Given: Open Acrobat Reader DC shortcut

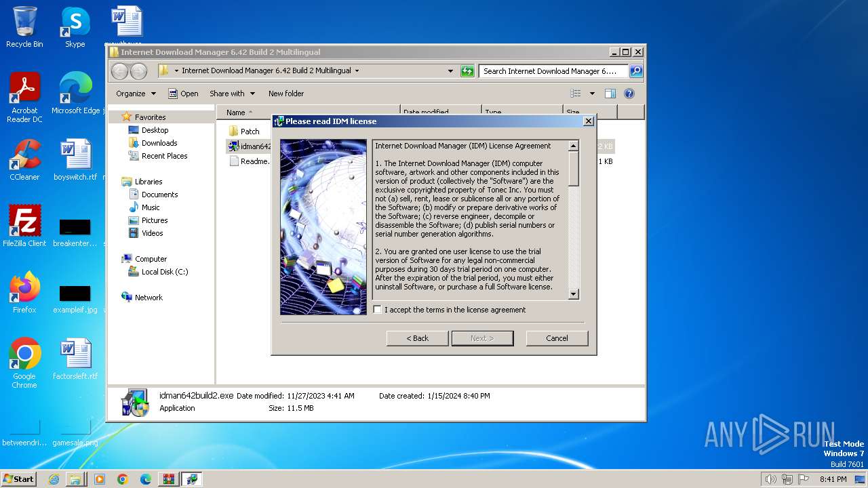Looking at the screenshot, I should [x=24, y=97].
